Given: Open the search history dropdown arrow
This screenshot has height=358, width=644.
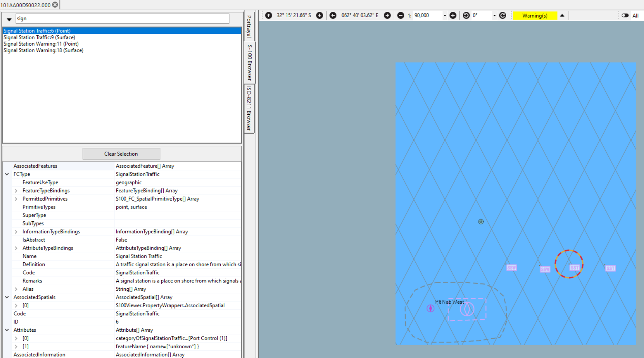Looking at the screenshot, I should tap(9, 19).
